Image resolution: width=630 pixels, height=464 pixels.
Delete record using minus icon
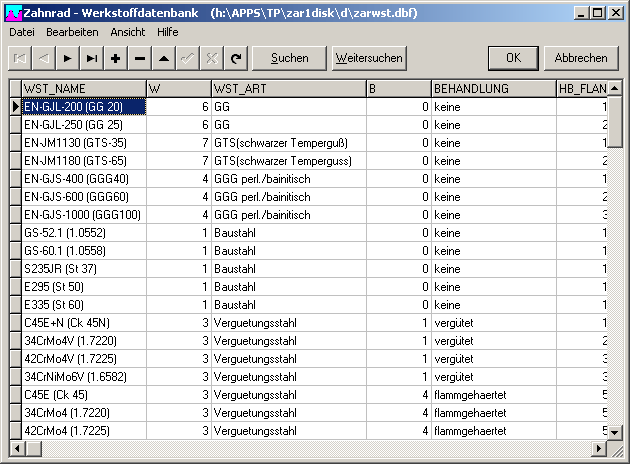click(140, 58)
